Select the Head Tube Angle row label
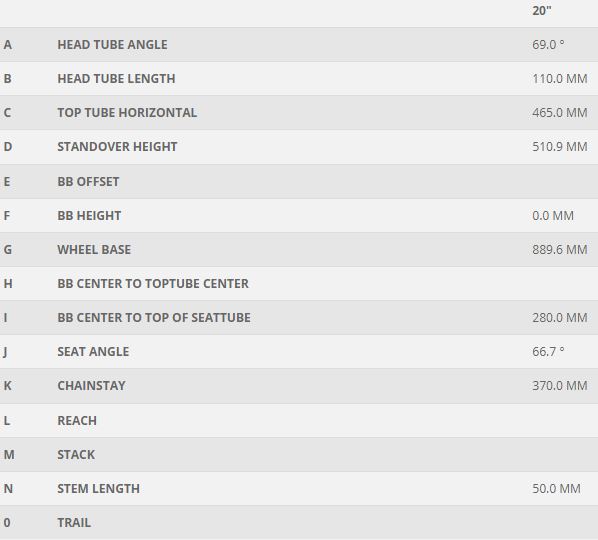598x540 pixels. click(112, 45)
